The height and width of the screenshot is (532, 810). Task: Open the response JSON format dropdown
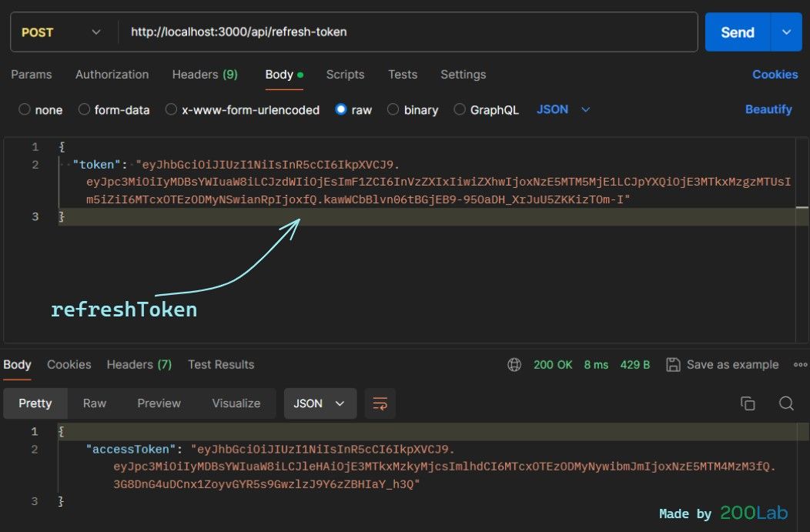point(320,403)
